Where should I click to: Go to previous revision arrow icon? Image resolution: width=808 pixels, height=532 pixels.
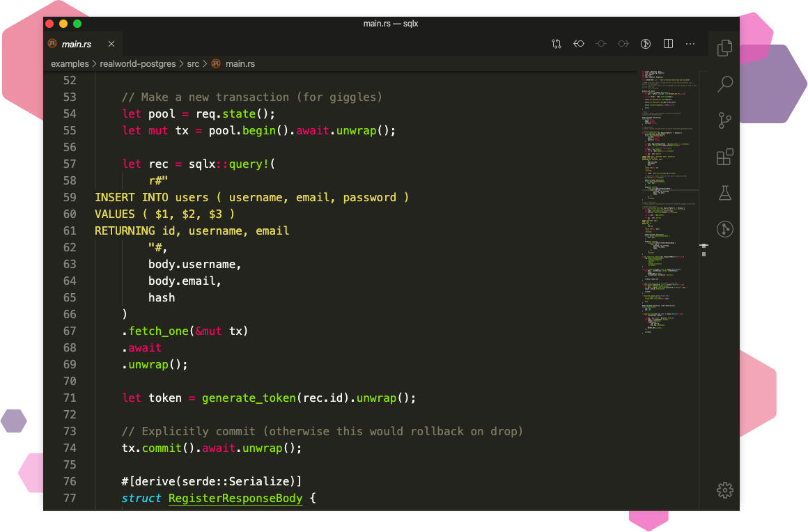(578, 44)
